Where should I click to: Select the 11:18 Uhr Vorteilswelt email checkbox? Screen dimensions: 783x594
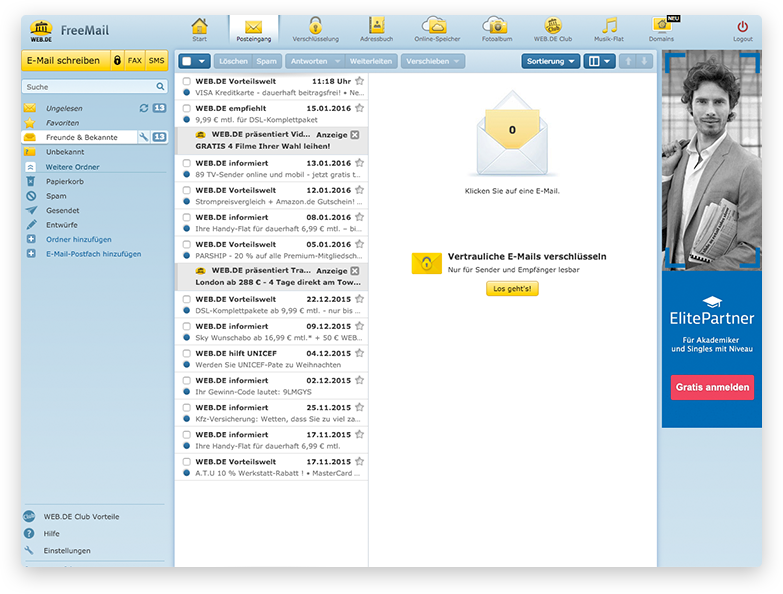[186, 81]
